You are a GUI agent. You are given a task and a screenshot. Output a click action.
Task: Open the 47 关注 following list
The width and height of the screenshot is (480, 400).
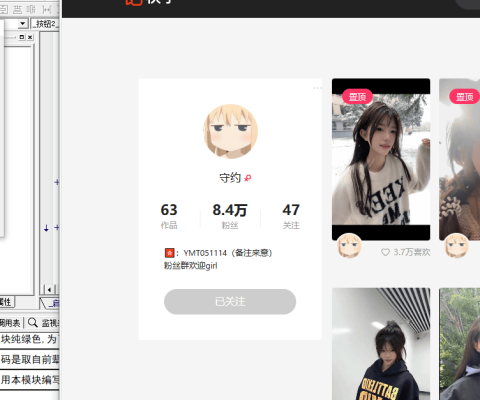[x=291, y=216]
